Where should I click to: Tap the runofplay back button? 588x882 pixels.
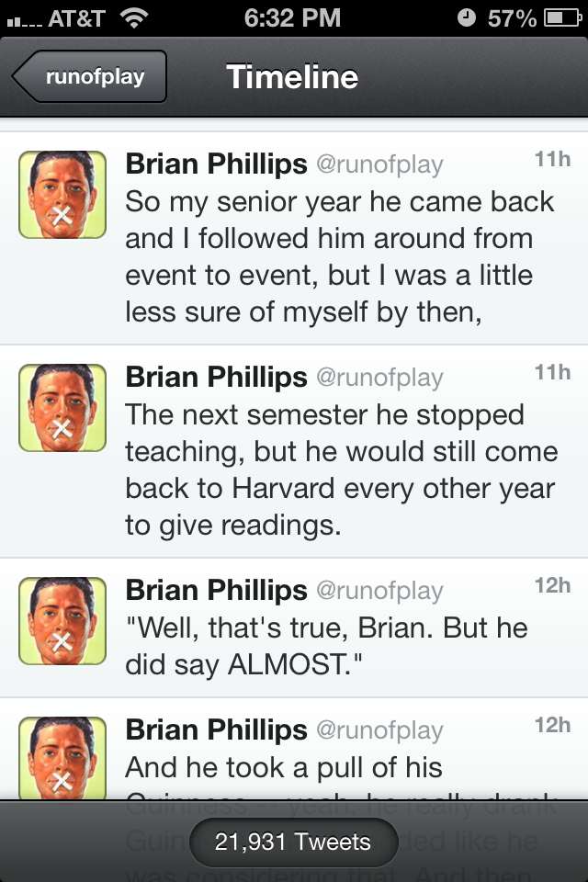[x=89, y=76]
